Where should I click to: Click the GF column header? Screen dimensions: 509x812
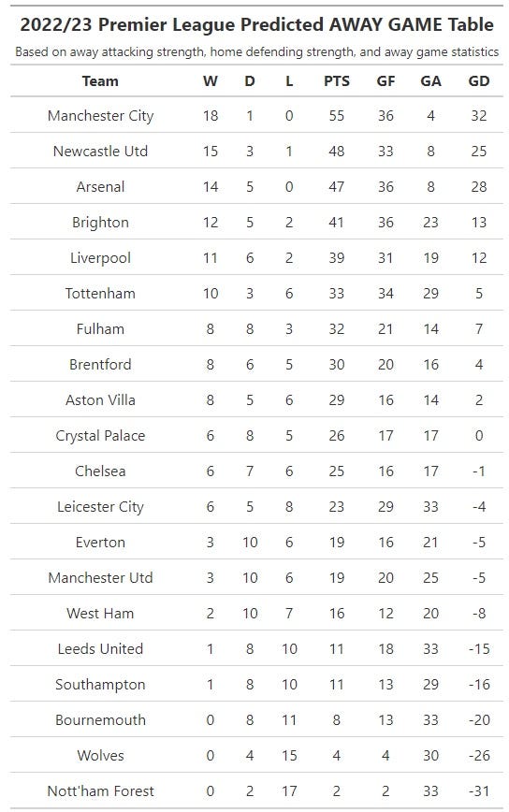click(385, 81)
